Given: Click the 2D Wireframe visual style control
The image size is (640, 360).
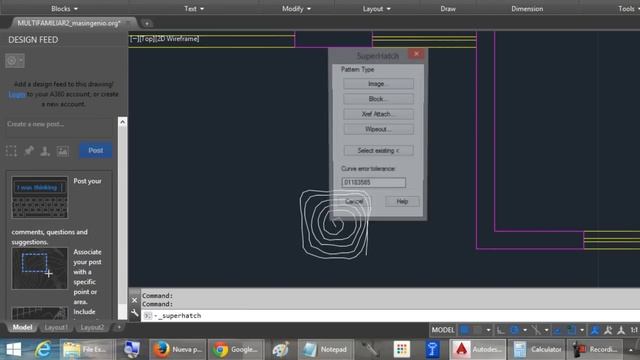Looking at the screenshot, I should coord(178,39).
